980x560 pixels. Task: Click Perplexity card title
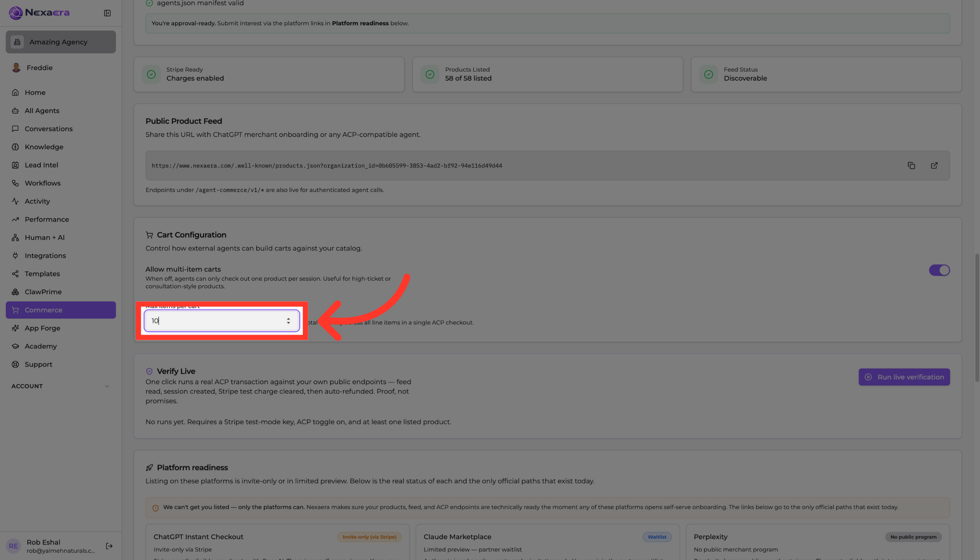click(x=710, y=537)
